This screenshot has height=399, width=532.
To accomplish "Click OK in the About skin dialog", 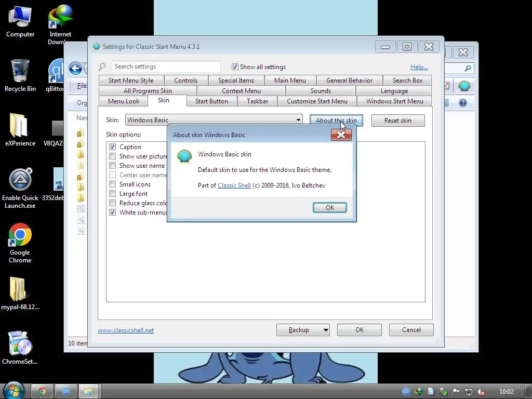I will pos(330,208).
